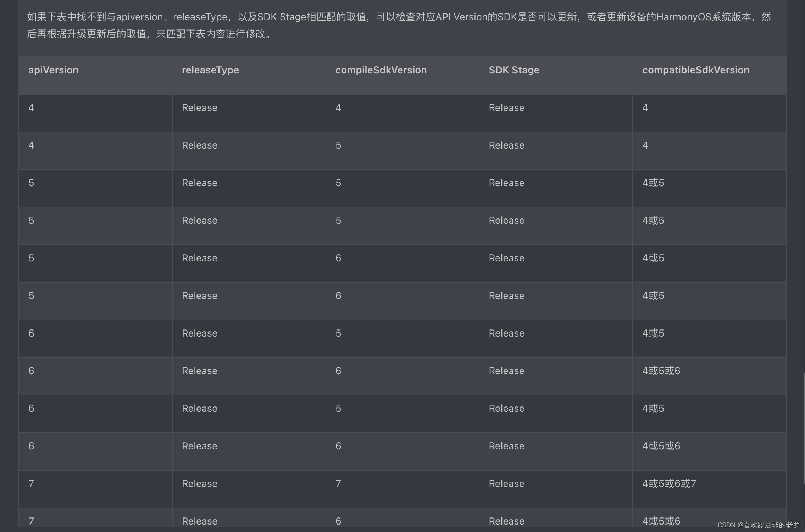Viewport: 805px width, 532px height.
Task: Select apiVersion cell in row with compileSdkVersion 4
Action: (x=95, y=113)
